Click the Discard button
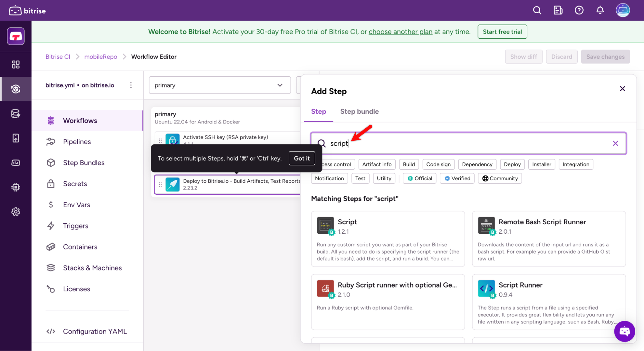Viewport: 644px width, 351px height. coord(562,57)
